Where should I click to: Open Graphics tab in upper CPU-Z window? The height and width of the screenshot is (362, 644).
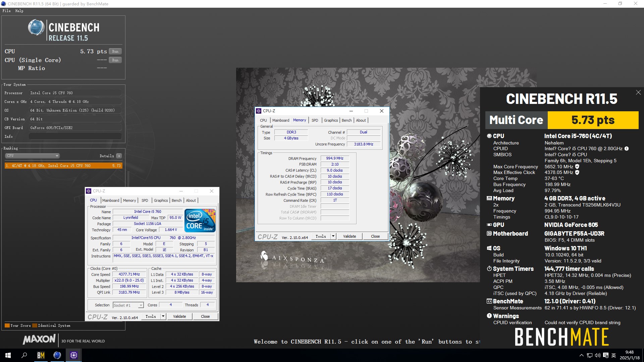[x=331, y=120]
